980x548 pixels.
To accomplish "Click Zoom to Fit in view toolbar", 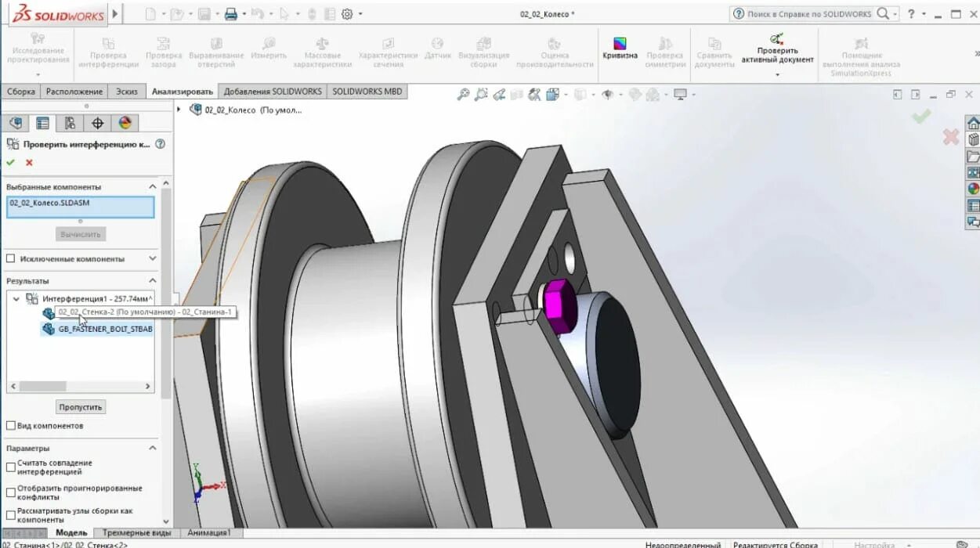I will point(463,95).
